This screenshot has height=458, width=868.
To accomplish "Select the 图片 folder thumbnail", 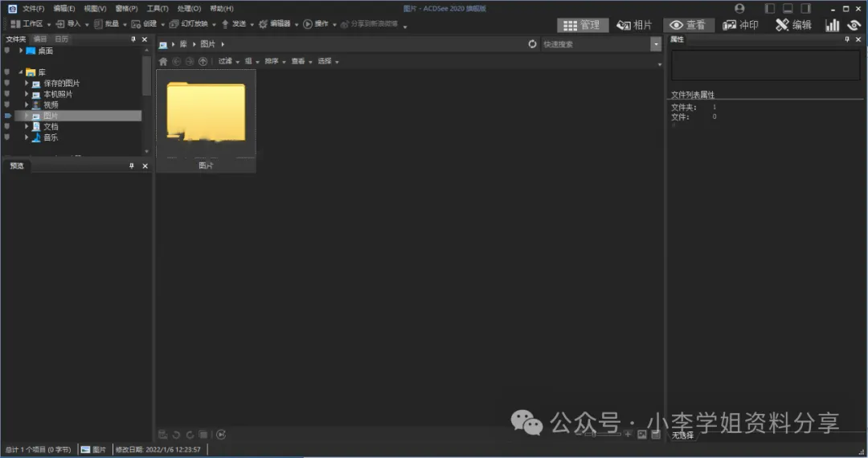I will [206, 121].
